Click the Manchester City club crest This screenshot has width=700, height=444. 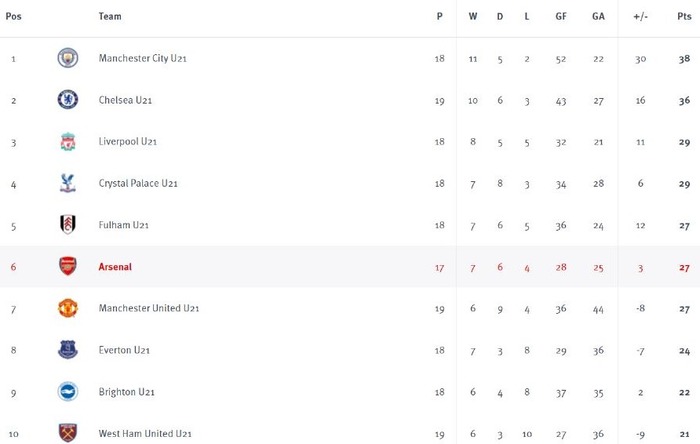pos(68,58)
